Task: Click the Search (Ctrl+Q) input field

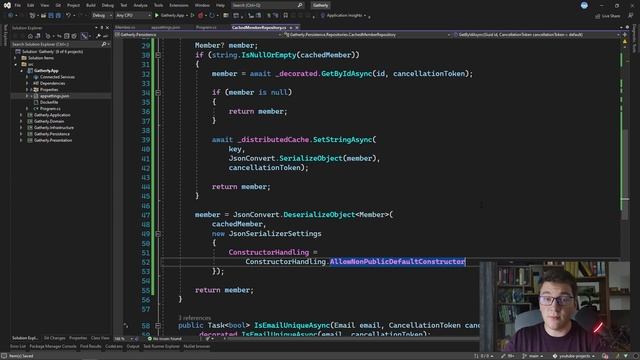Action: (x=267, y=5)
